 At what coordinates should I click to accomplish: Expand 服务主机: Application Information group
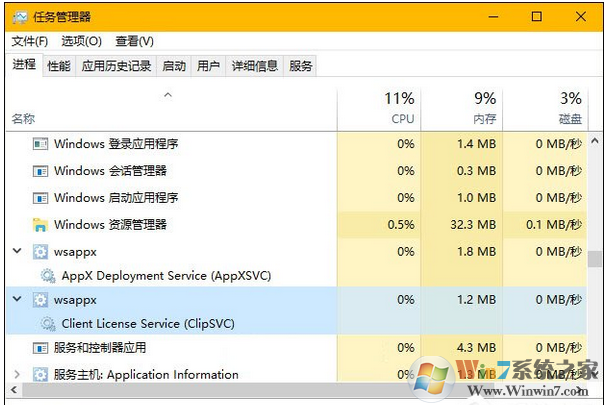click(x=16, y=374)
